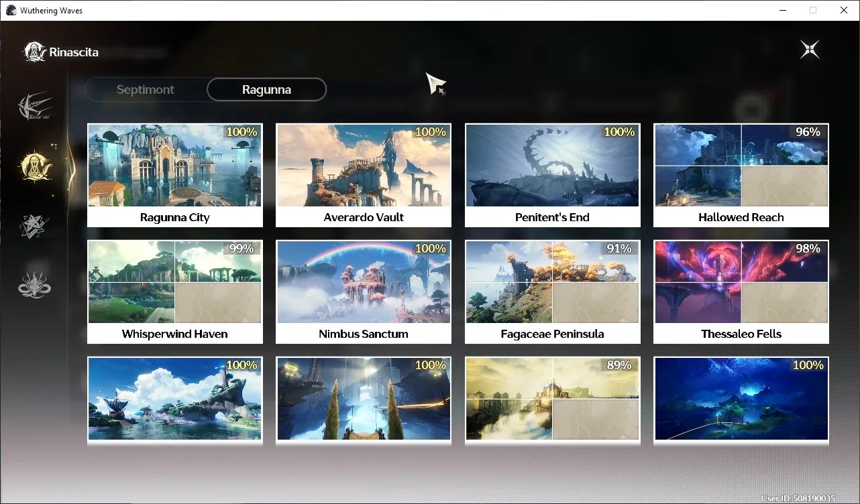This screenshot has width=860, height=504.
Task: Click the Wuthering Waves title bar app icon
Action: tap(11, 10)
